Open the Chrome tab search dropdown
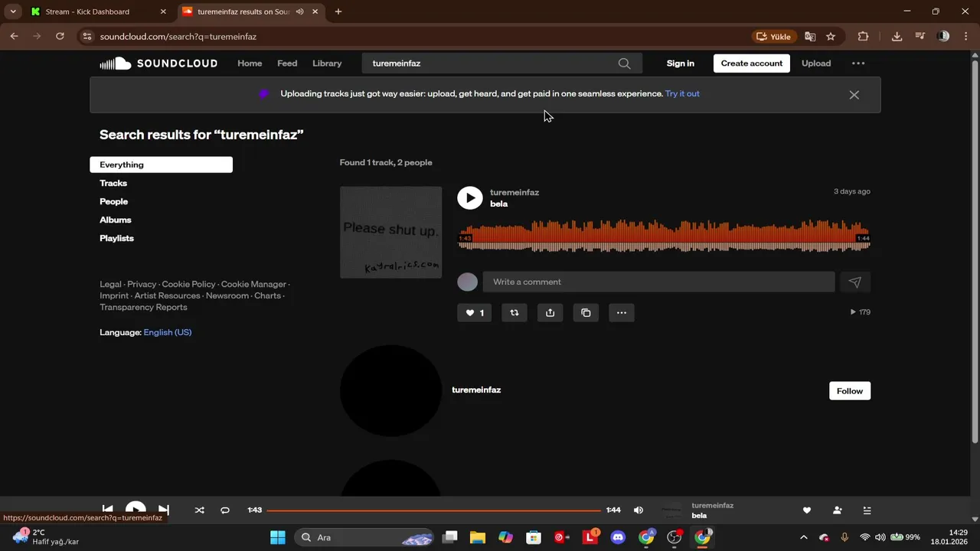 click(x=13, y=11)
